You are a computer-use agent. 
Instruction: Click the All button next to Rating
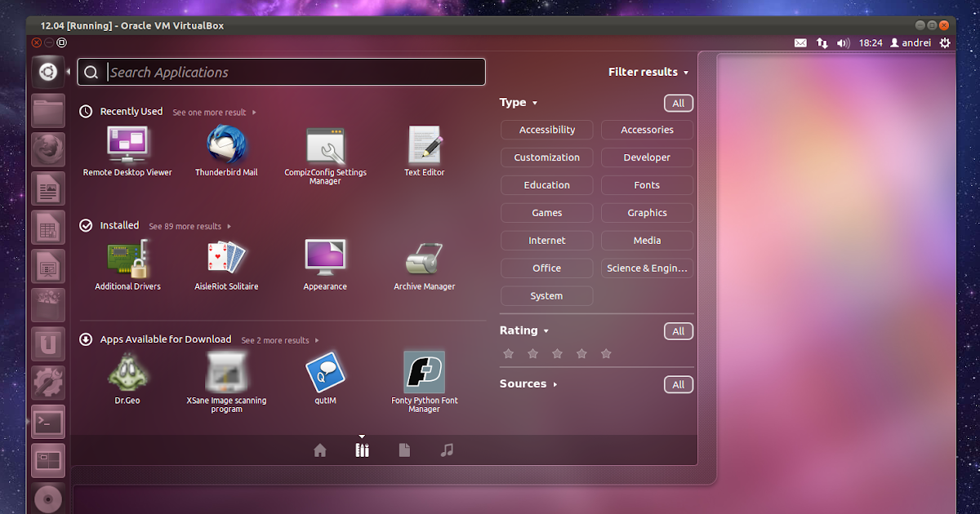[x=678, y=330]
